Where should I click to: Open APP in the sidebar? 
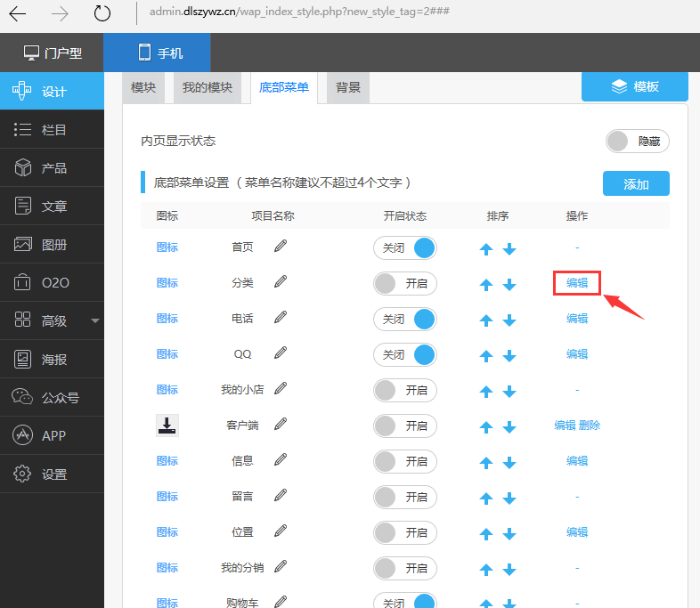pos(52,435)
